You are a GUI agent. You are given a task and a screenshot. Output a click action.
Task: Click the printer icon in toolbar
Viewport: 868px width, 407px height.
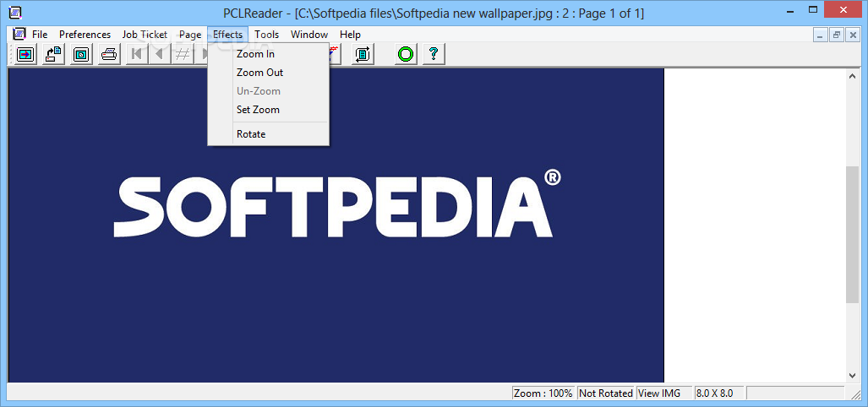point(110,54)
